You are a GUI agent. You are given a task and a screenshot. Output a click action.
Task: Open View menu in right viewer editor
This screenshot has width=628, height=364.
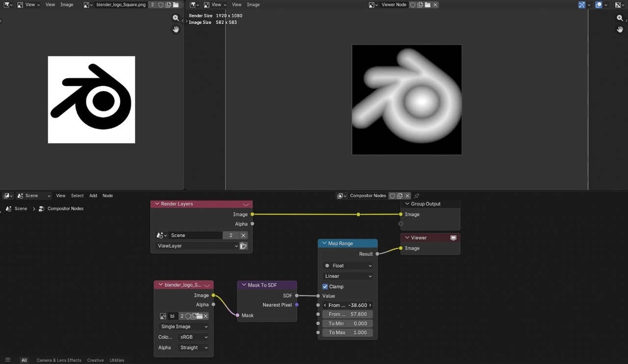coord(236,5)
